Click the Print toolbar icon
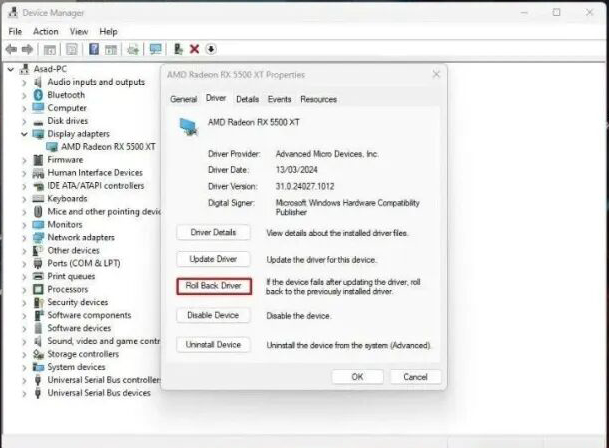The image size is (609, 448). 133,49
